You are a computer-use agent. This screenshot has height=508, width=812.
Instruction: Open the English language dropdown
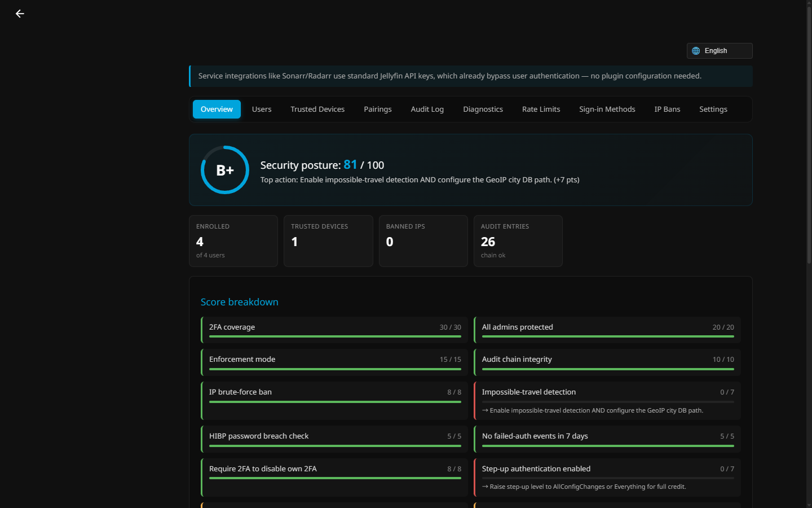[x=720, y=51]
